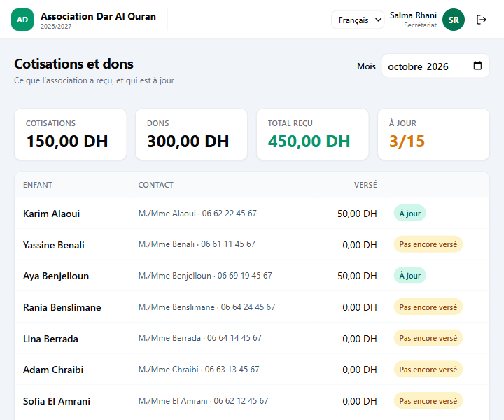Click the À jour badge for Karim Alaoui

409,213
